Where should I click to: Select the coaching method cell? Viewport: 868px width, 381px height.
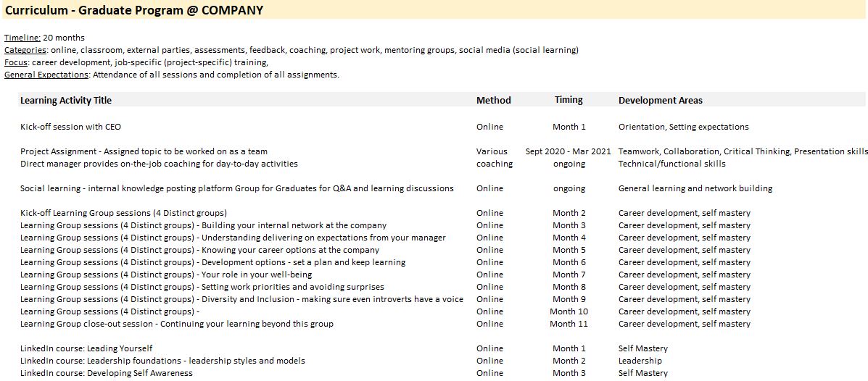494,164
